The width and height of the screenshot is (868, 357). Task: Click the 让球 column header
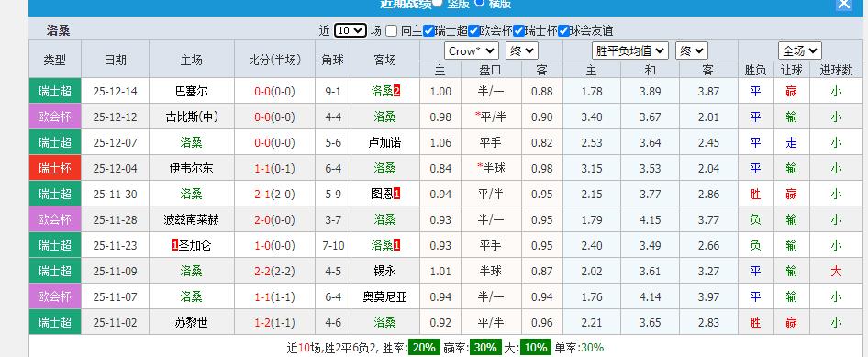(792, 70)
